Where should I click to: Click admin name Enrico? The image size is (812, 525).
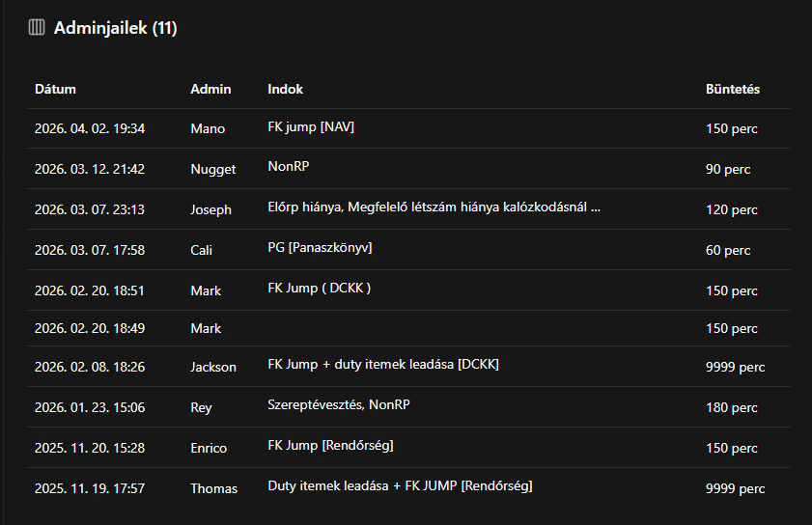pos(209,448)
